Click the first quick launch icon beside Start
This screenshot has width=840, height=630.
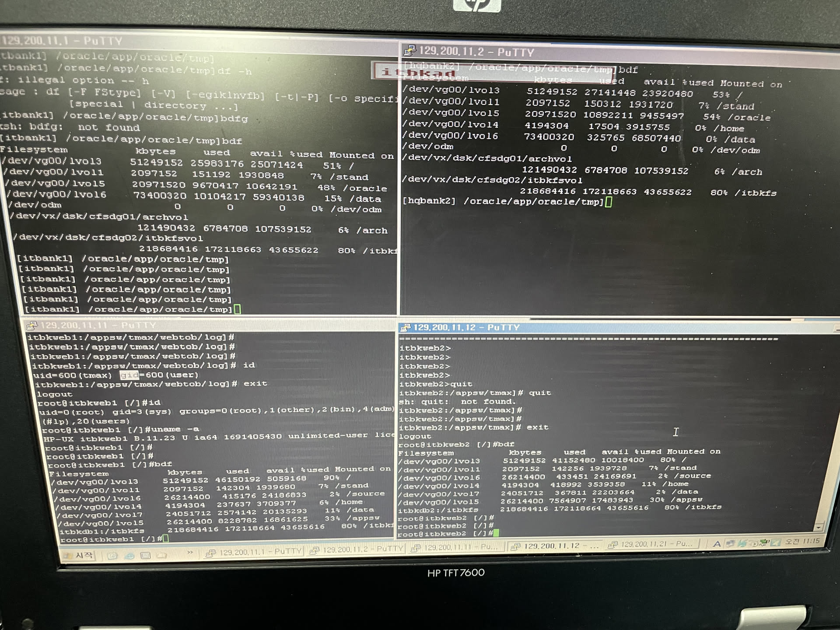click(112, 556)
